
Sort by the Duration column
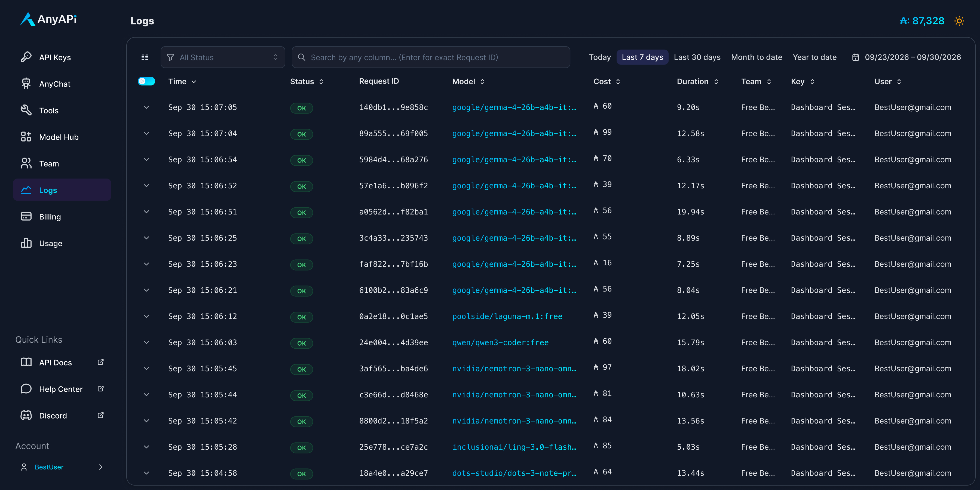[698, 82]
